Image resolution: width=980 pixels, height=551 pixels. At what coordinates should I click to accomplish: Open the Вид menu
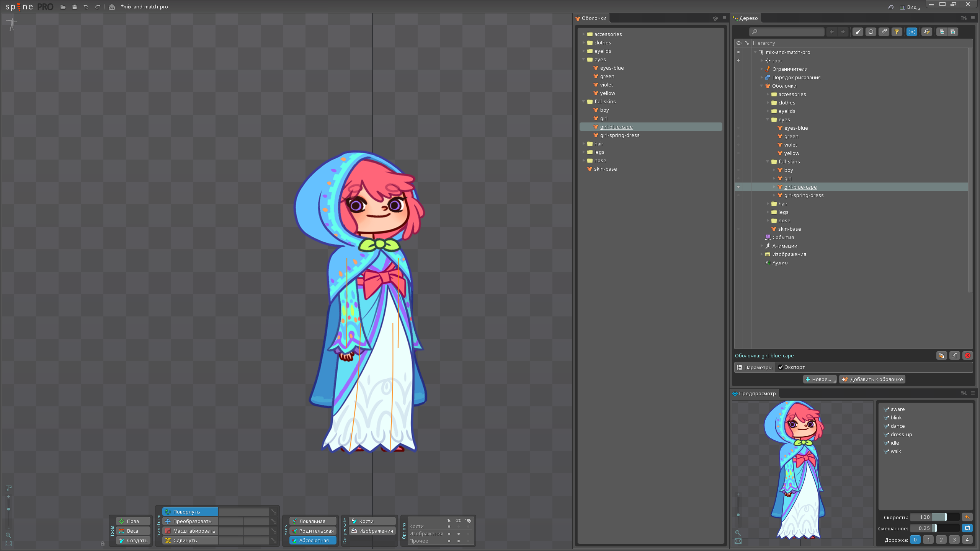(x=910, y=7)
